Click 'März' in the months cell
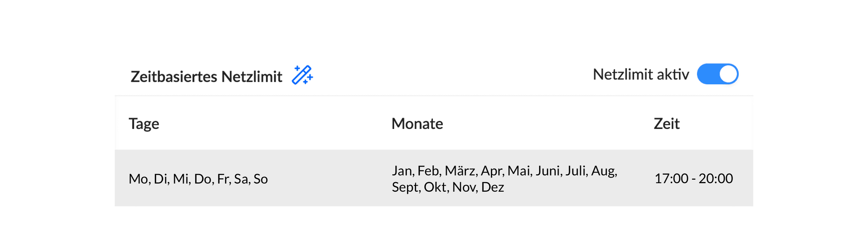The width and height of the screenshot is (868, 231). pyautogui.click(x=461, y=171)
